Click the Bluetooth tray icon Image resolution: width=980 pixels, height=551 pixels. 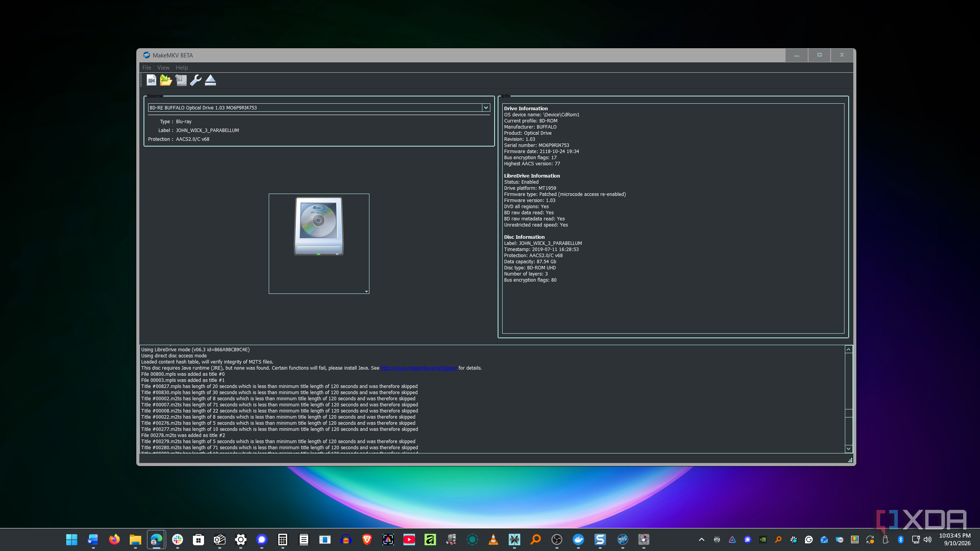[900, 540]
